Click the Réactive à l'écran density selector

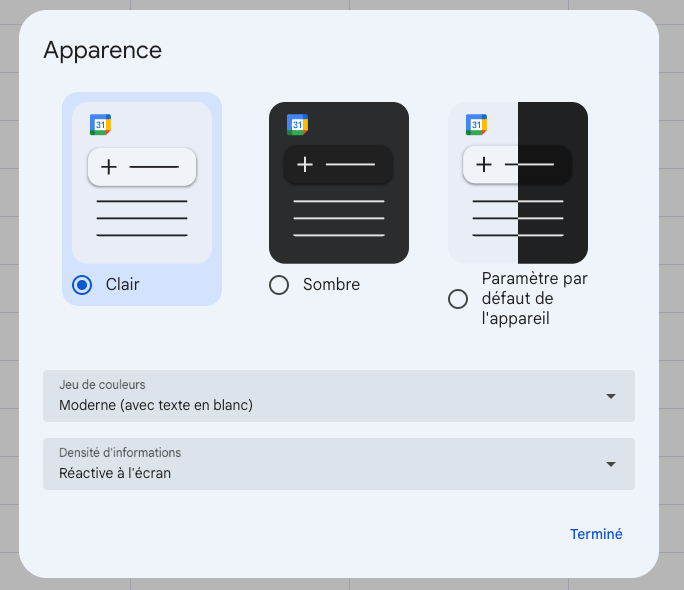(339, 464)
